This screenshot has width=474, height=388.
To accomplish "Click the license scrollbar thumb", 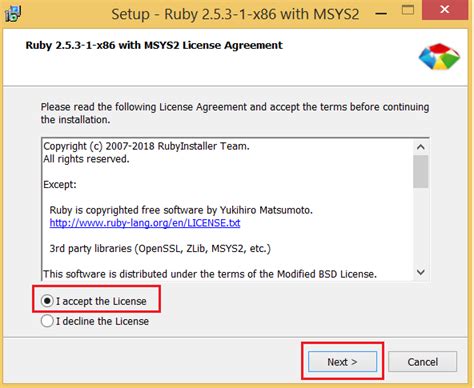I will coord(421,171).
